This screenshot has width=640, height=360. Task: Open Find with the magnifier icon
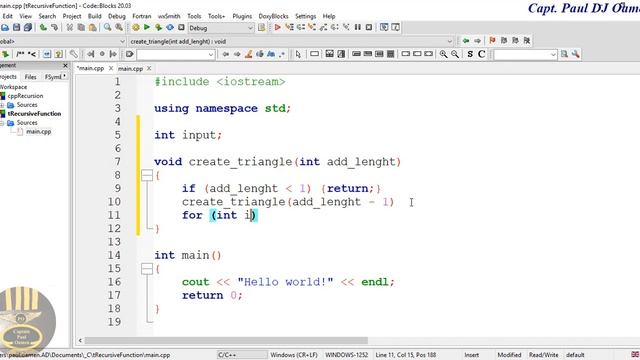point(107,27)
